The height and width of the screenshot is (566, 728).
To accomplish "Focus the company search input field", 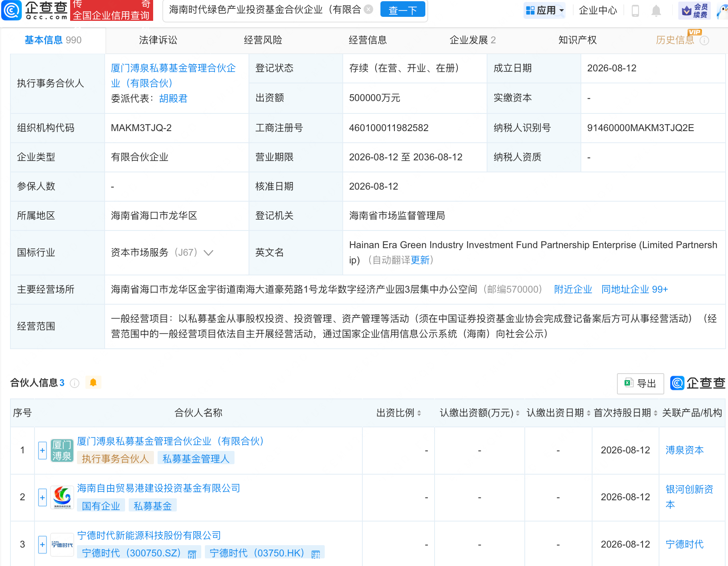I will pos(265,10).
